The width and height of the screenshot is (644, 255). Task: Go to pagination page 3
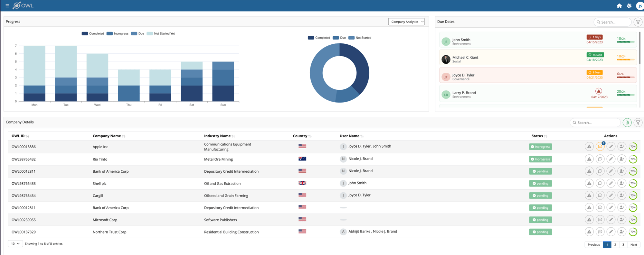(623, 245)
